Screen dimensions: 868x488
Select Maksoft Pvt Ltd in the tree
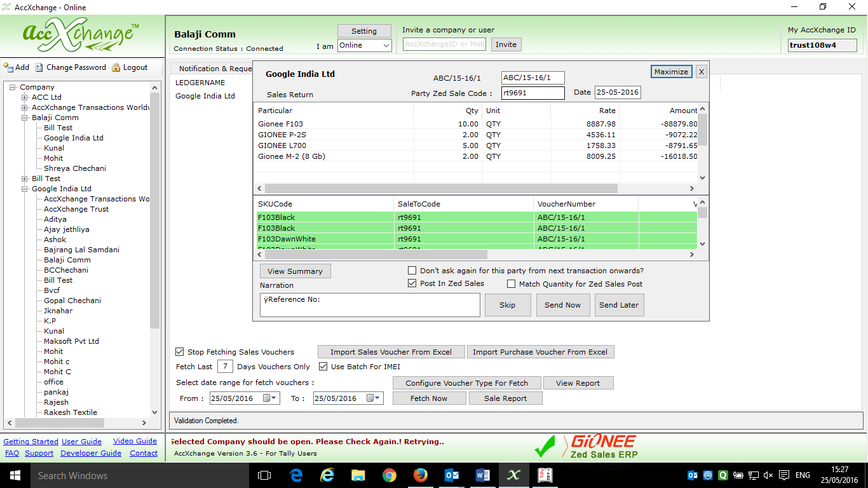click(x=71, y=341)
